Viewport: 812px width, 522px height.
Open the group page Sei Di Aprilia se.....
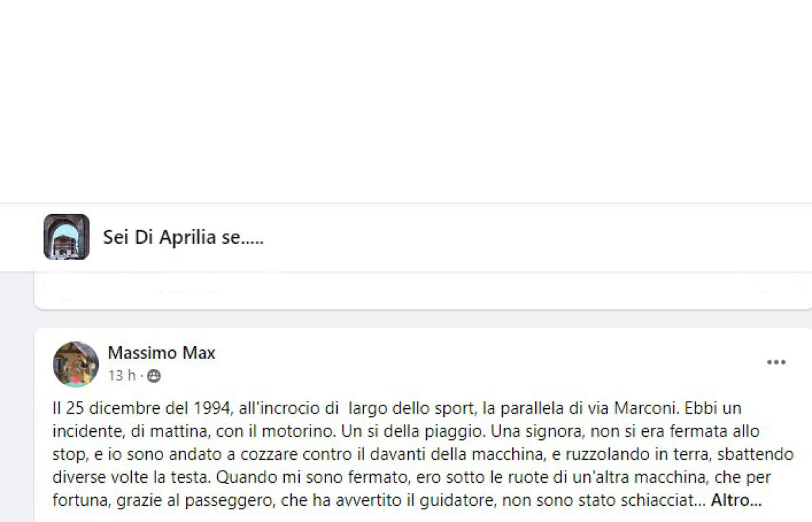(183, 237)
